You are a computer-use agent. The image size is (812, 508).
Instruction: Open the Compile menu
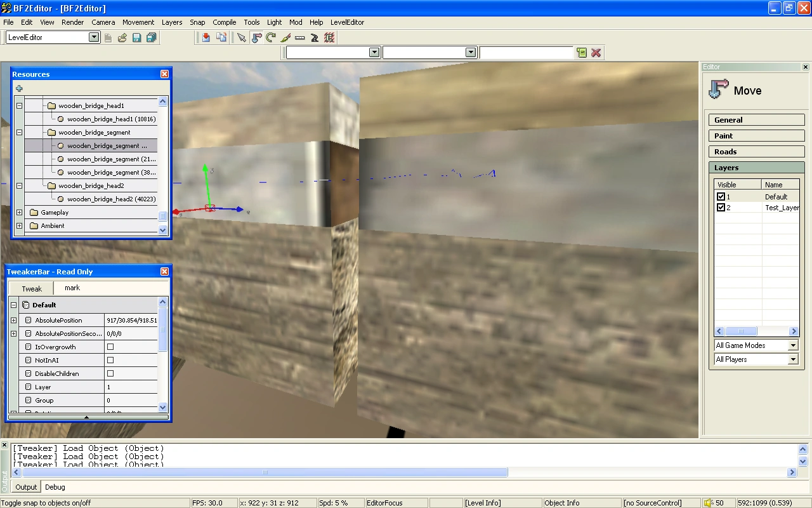coord(224,22)
